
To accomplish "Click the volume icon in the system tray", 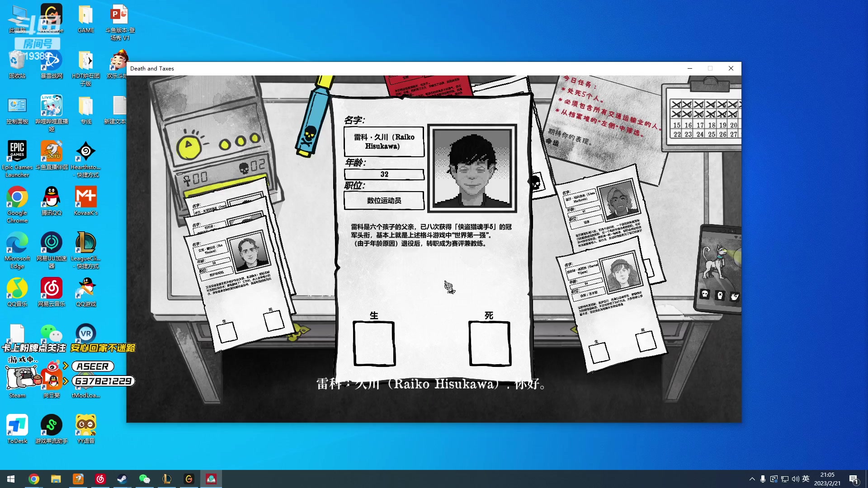I will point(796,479).
